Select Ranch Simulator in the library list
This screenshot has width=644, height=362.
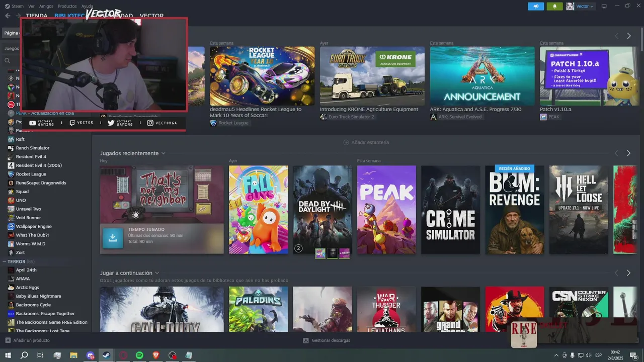(x=33, y=148)
